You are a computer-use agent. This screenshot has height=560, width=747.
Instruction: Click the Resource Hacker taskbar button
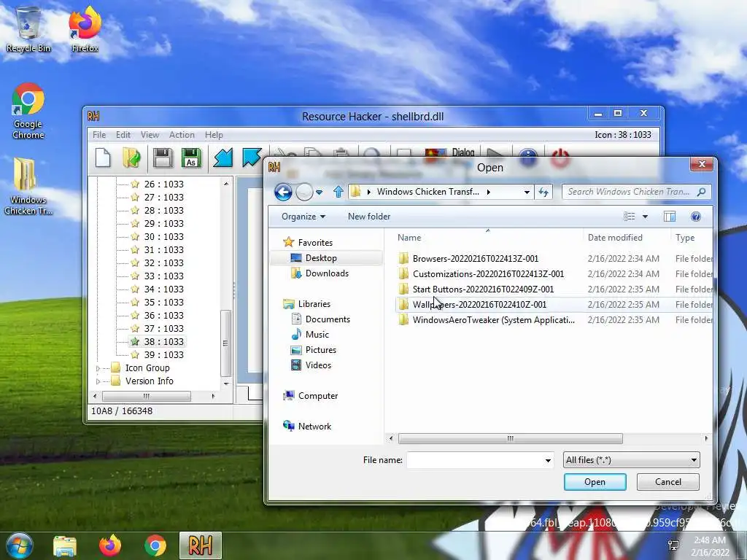(201, 545)
